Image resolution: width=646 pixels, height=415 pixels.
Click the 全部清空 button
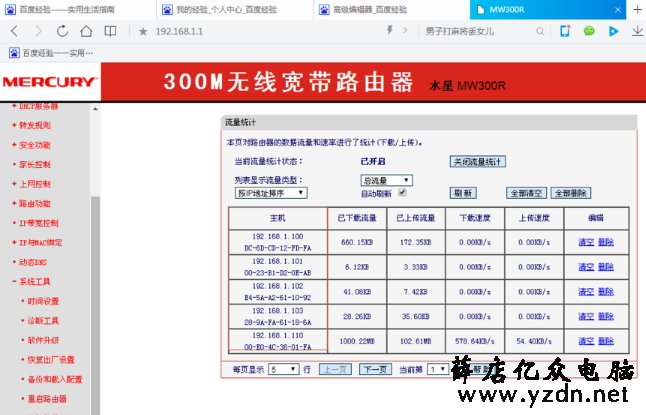526,193
